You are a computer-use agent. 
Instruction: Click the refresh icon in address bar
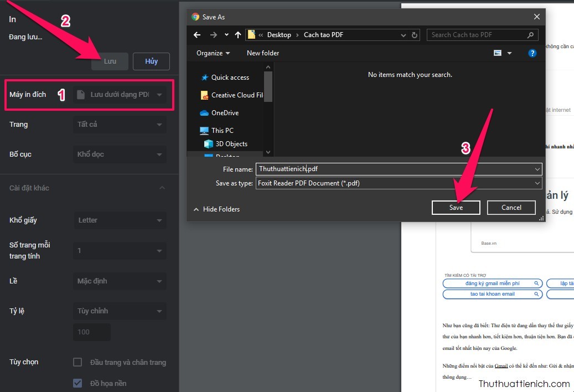[x=415, y=35]
